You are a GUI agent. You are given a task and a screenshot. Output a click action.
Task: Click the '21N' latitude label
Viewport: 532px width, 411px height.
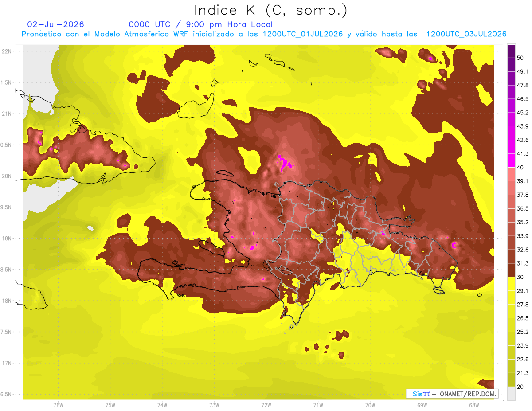8,114
